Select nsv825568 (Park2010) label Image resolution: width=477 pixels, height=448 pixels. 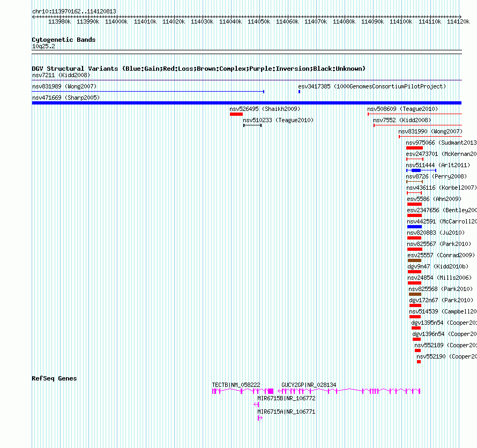click(441, 289)
